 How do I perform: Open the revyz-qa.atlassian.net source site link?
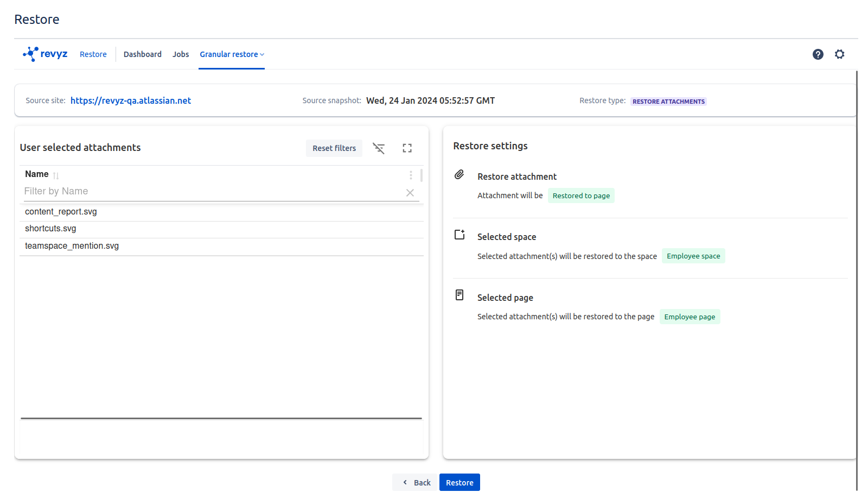(x=131, y=100)
